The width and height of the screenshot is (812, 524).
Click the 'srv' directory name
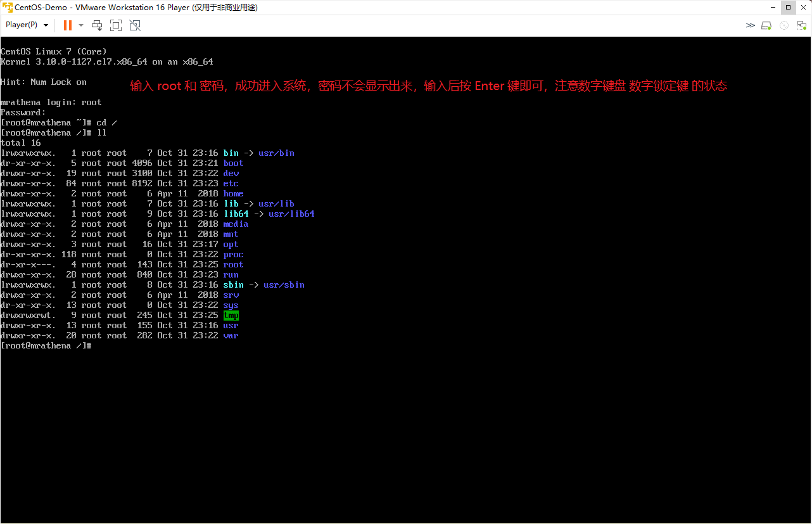[231, 295]
